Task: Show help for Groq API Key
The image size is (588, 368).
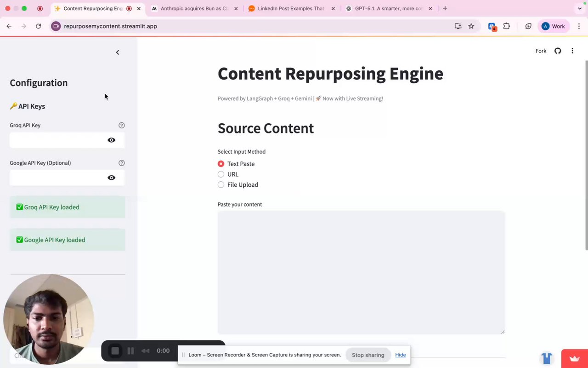Action: click(x=122, y=125)
